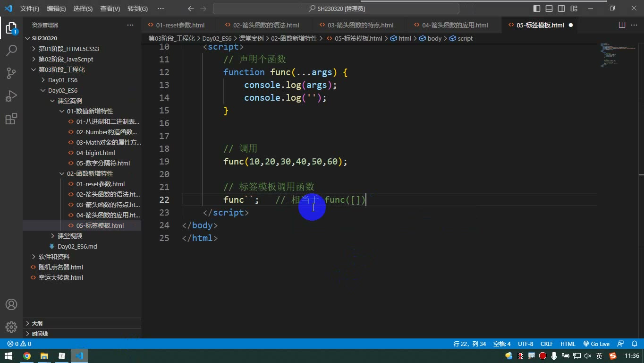Toggle the bottom panel layout button

click(x=549, y=9)
